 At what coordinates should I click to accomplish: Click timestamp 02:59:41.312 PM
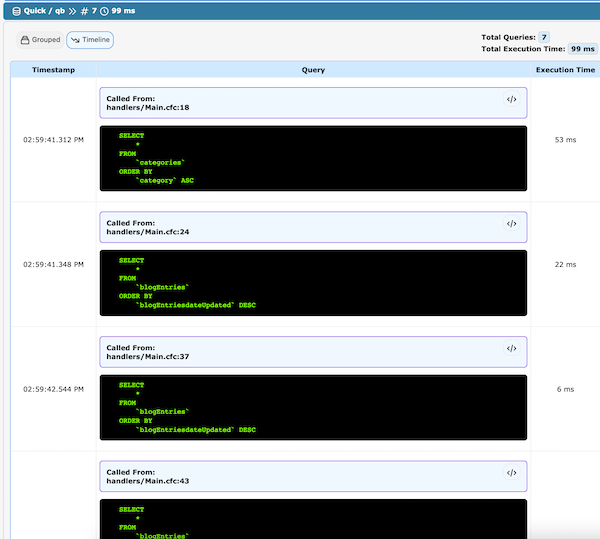coord(54,140)
